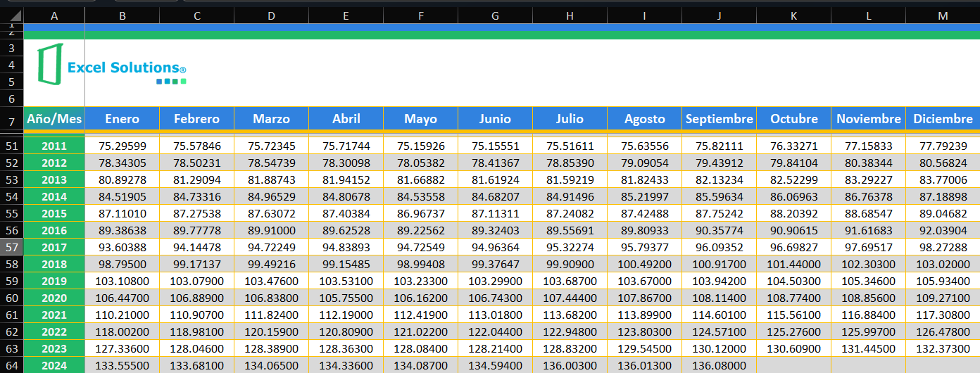The height and width of the screenshot is (373, 980).
Task: Click the Agosto column heading
Action: point(645,118)
